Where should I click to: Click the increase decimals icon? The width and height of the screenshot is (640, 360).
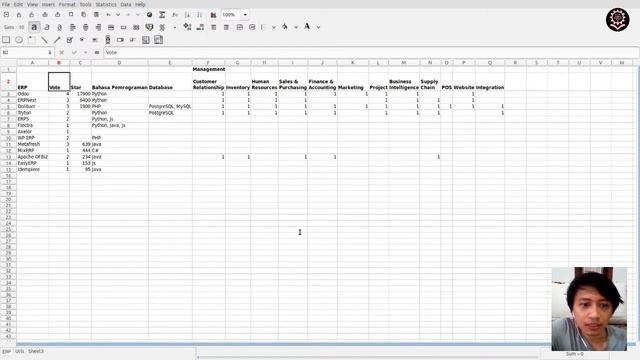tap(187, 27)
